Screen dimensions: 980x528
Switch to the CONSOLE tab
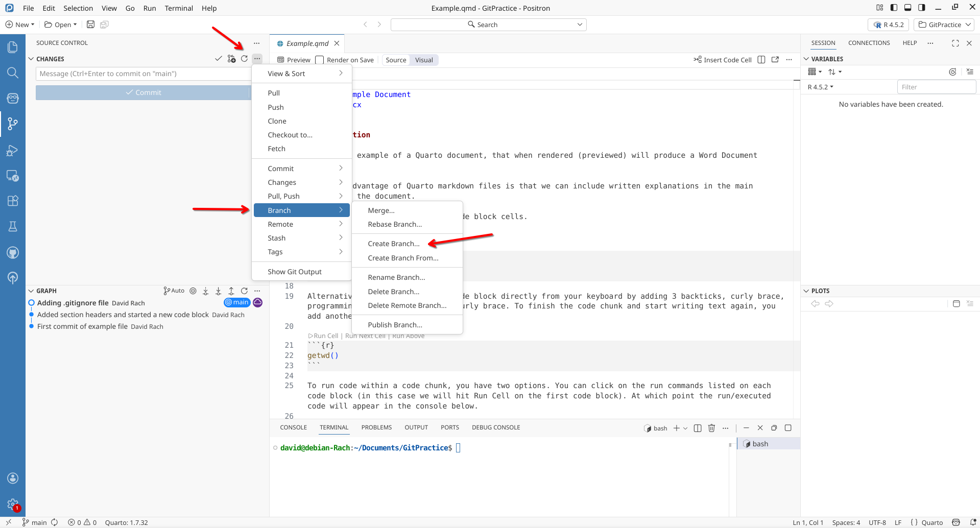(293, 427)
